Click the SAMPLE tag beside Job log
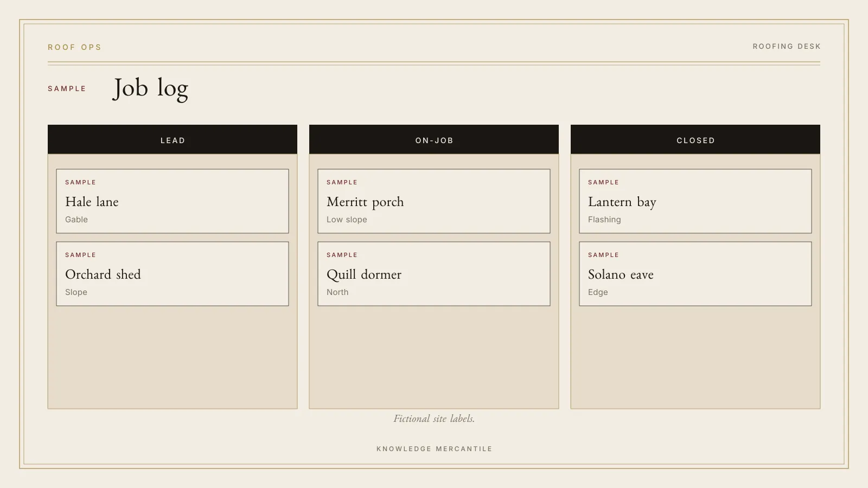 pos(67,88)
